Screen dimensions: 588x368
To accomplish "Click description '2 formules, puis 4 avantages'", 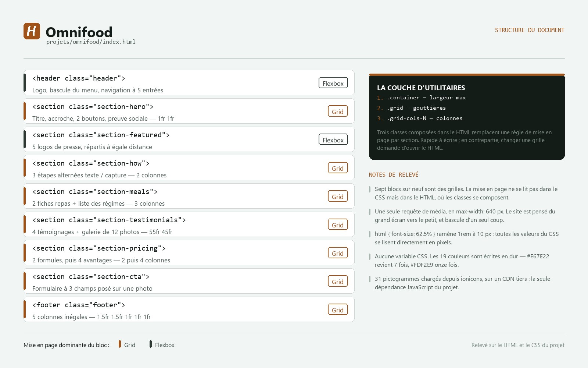I will point(72,260).
